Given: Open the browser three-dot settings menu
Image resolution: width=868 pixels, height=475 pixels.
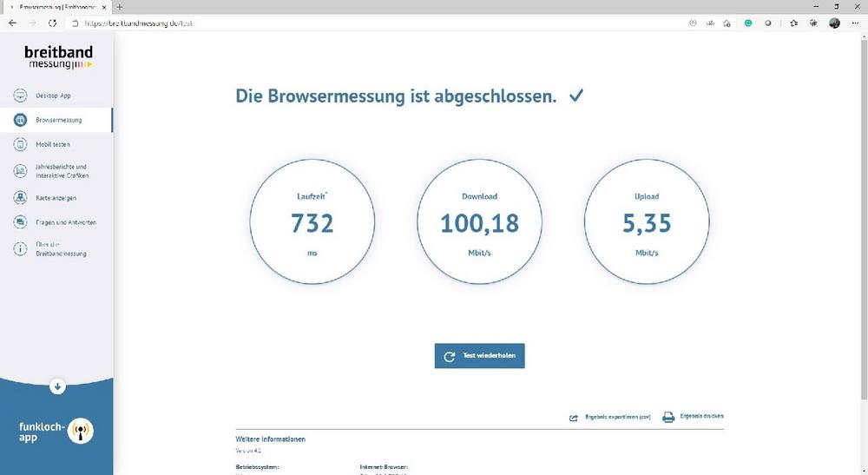Looking at the screenshot, I should [855, 23].
